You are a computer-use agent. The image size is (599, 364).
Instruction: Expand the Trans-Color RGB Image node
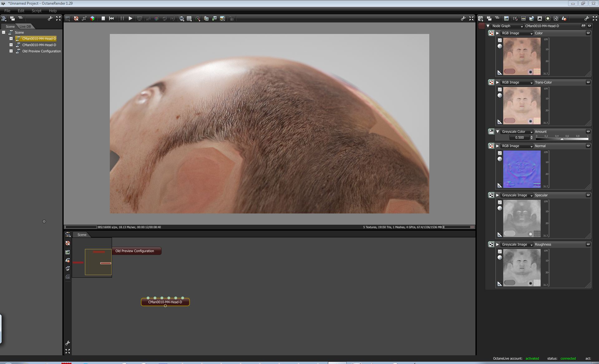pos(498,82)
